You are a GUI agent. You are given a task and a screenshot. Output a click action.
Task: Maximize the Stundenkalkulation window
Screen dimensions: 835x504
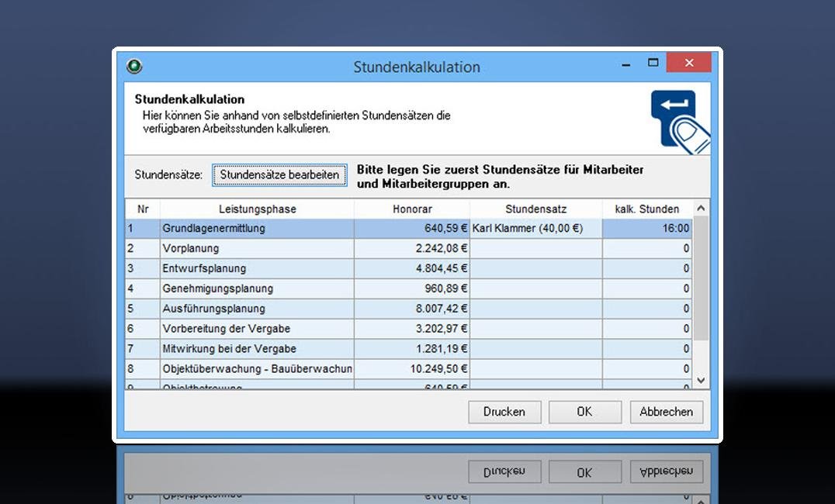point(653,63)
